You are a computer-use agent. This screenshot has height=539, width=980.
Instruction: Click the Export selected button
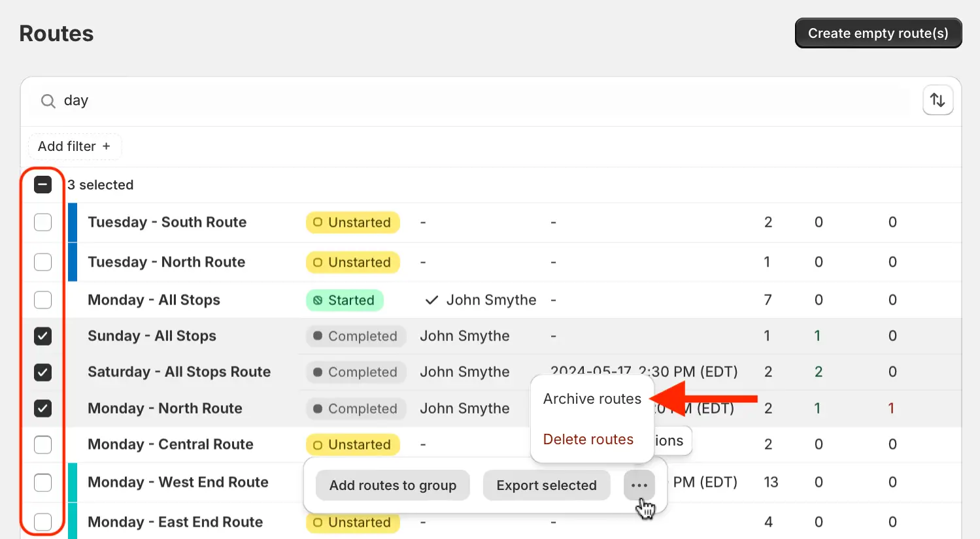tap(547, 485)
